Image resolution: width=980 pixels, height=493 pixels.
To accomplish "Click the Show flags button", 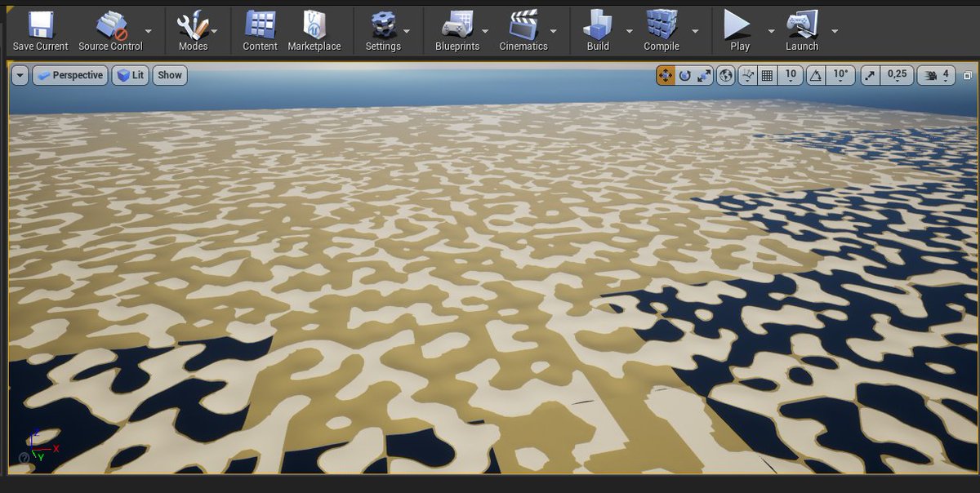I will [x=169, y=74].
